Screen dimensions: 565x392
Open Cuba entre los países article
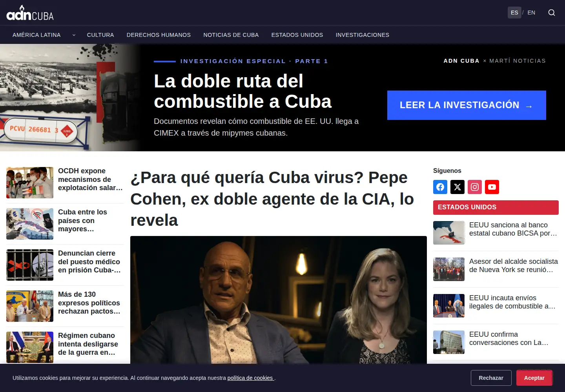(x=82, y=220)
